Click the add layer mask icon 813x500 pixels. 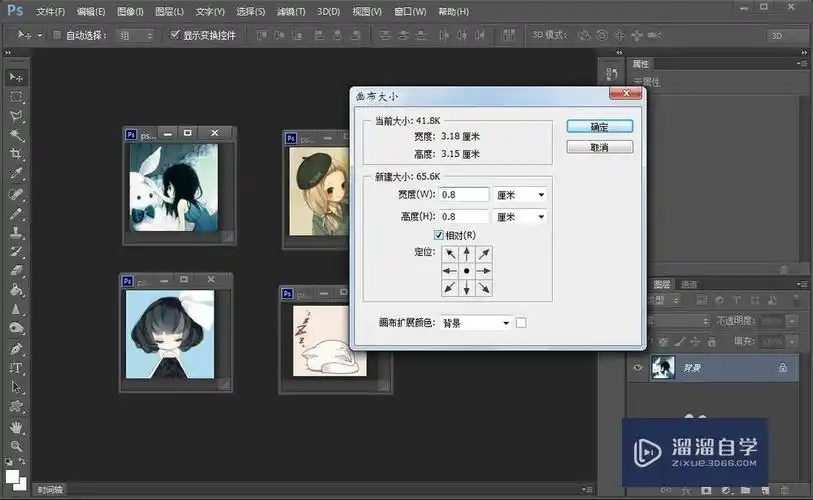[x=706, y=490]
